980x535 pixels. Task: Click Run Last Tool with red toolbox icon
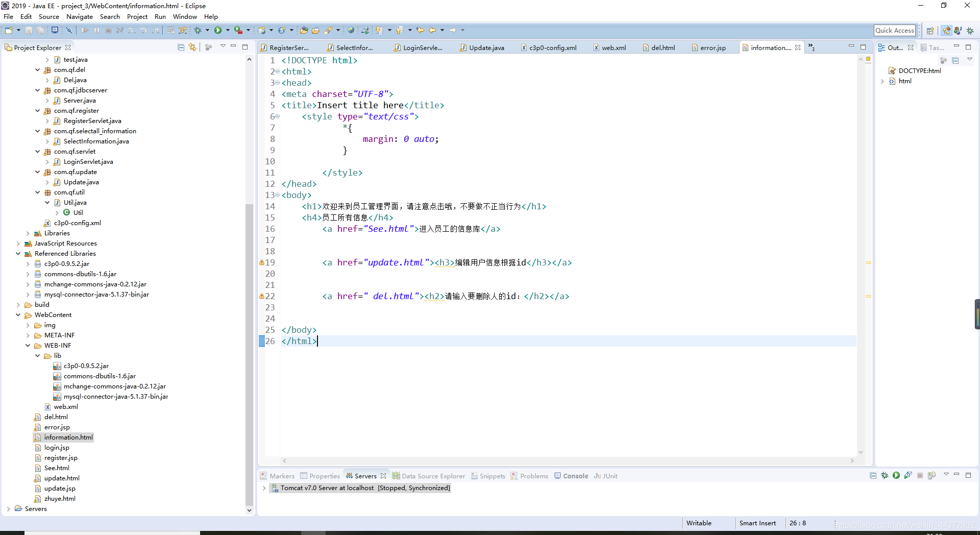[x=238, y=31]
